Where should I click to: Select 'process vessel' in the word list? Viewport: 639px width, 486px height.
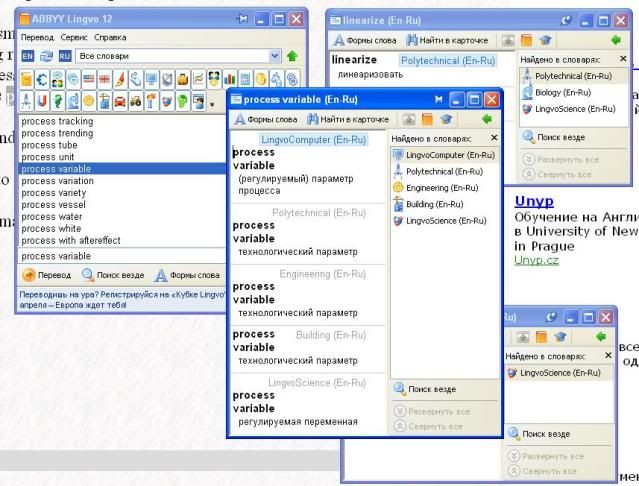pos(53,205)
